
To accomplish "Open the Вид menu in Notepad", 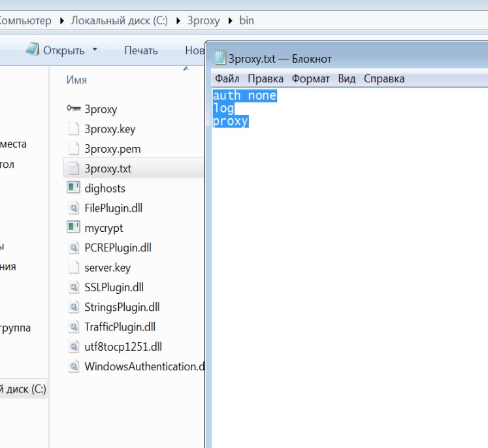I will (347, 79).
